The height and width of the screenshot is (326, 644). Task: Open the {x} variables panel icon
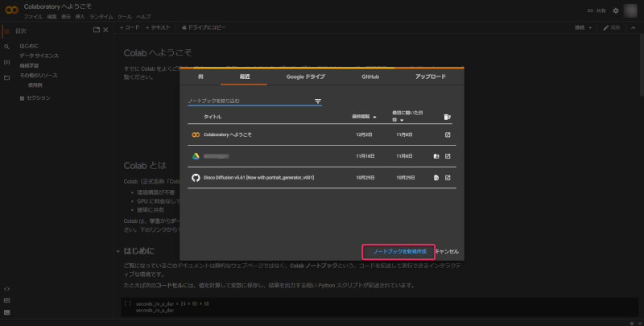[6, 62]
